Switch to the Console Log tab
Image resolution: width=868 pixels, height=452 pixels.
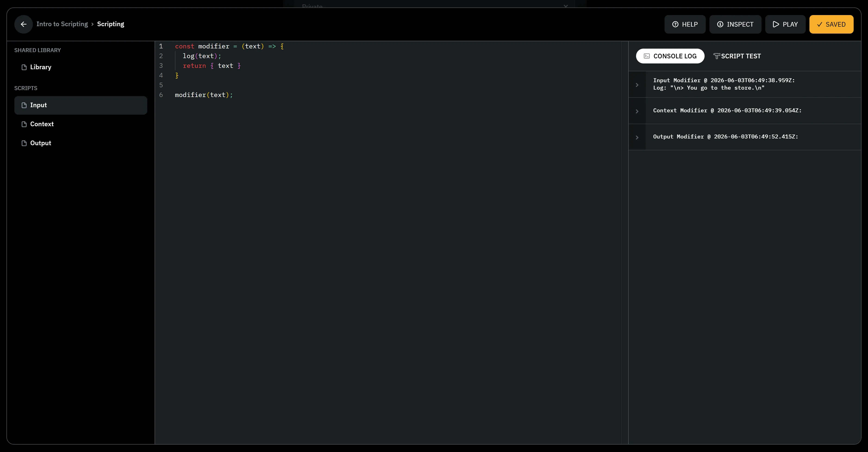point(670,56)
